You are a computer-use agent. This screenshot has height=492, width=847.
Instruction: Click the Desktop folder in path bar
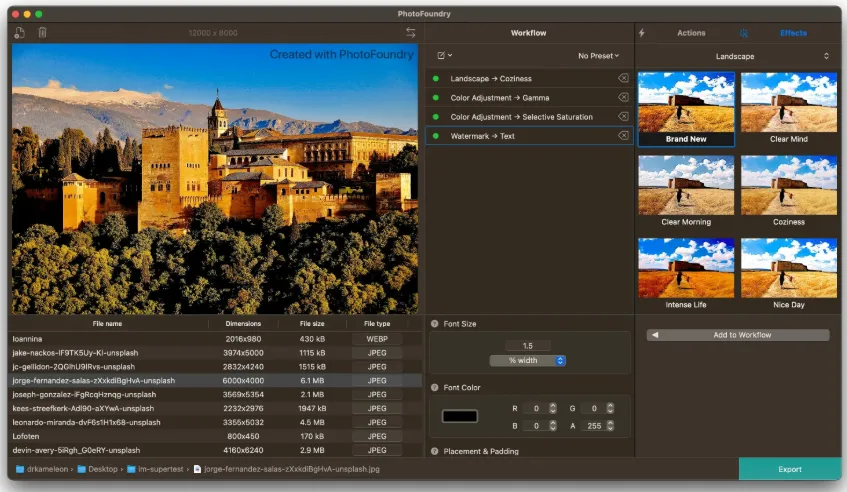(98, 469)
